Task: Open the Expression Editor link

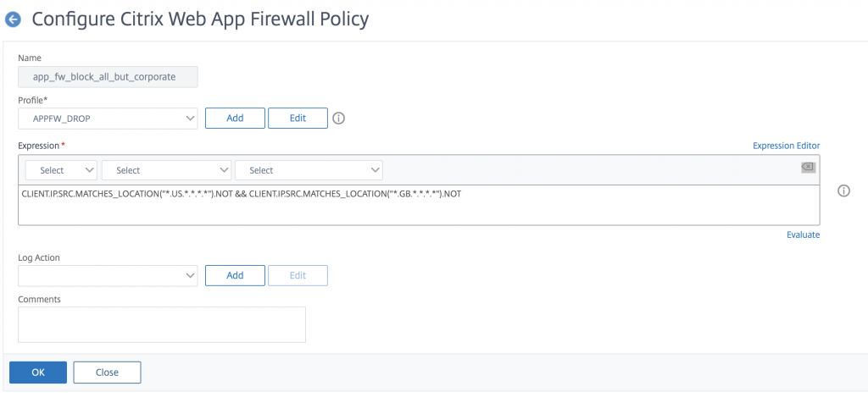Action: coord(786,146)
